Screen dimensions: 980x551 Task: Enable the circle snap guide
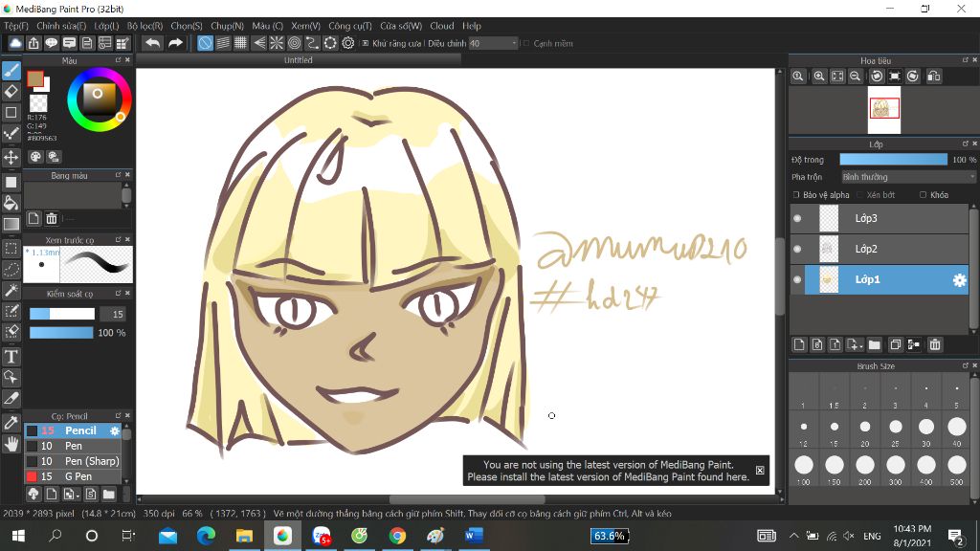pyautogui.click(x=295, y=43)
